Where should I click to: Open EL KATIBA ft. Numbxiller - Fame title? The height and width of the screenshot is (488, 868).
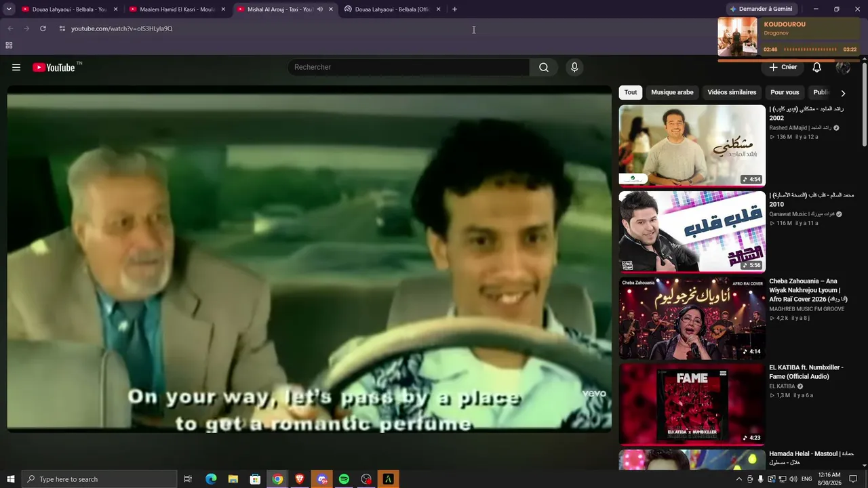click(806, 372)
